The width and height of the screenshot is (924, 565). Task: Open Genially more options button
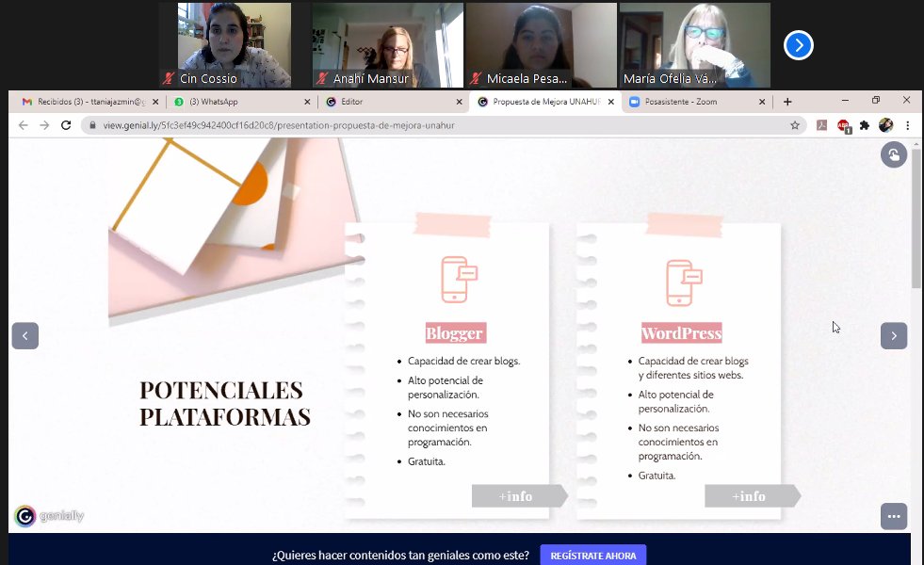tap(894, 517)
